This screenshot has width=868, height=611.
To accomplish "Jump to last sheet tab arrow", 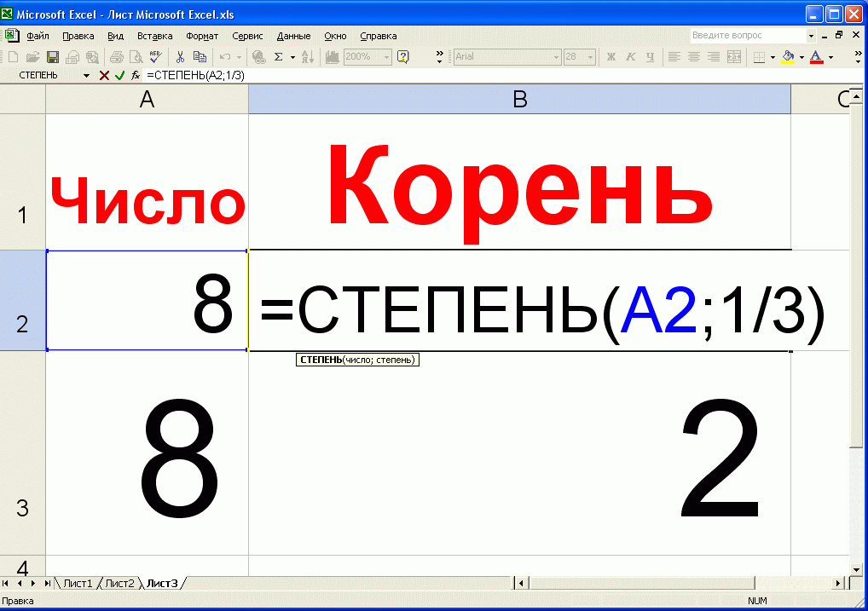I will pyautogui.click(x=48, y=584).
